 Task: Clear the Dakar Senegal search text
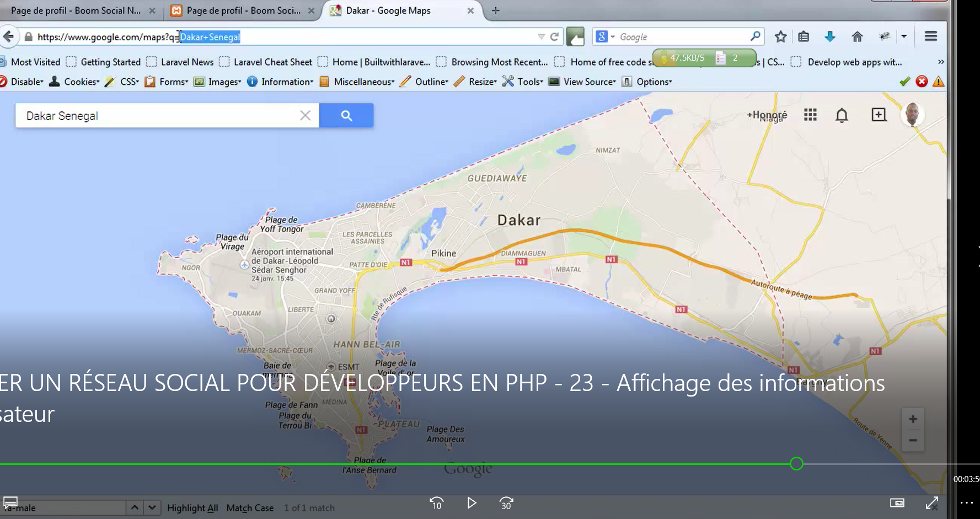pyautogui.click(x=305, y=116)
